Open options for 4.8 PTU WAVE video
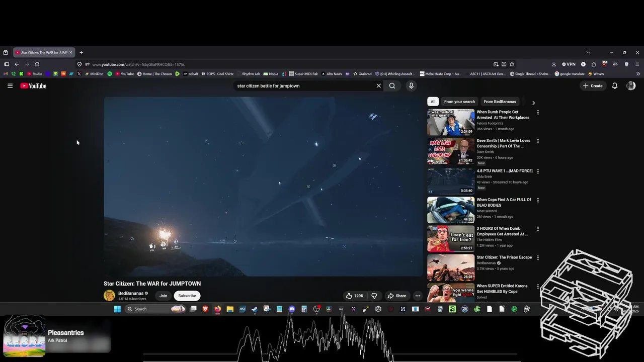The width and height of the screenshot is (644, 362). (x=538, y=171)
